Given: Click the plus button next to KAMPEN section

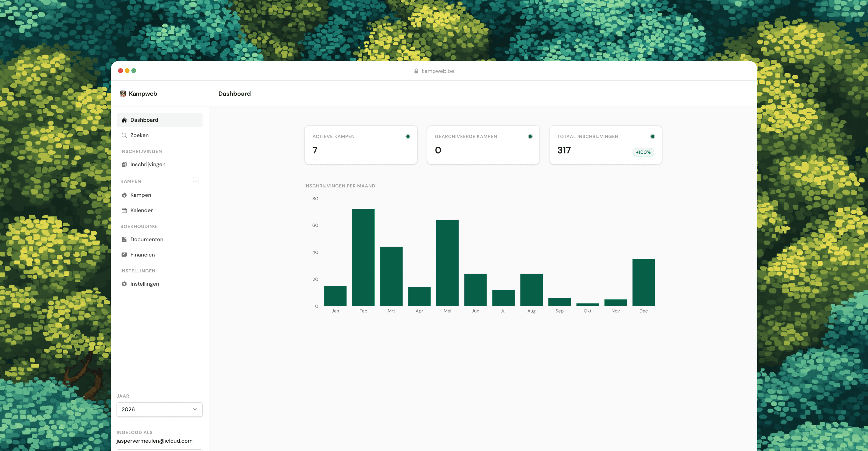Looking at the screenshot, I should point(195,181).
